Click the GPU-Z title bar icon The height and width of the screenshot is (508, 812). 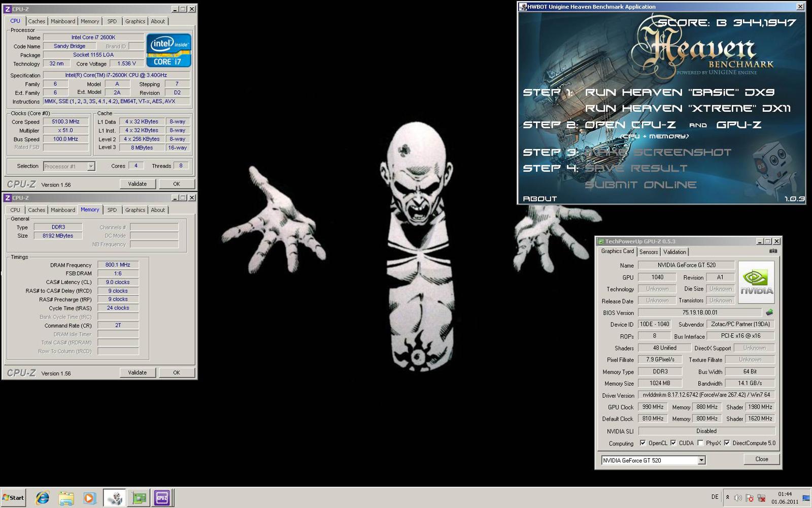click(601, 241)
